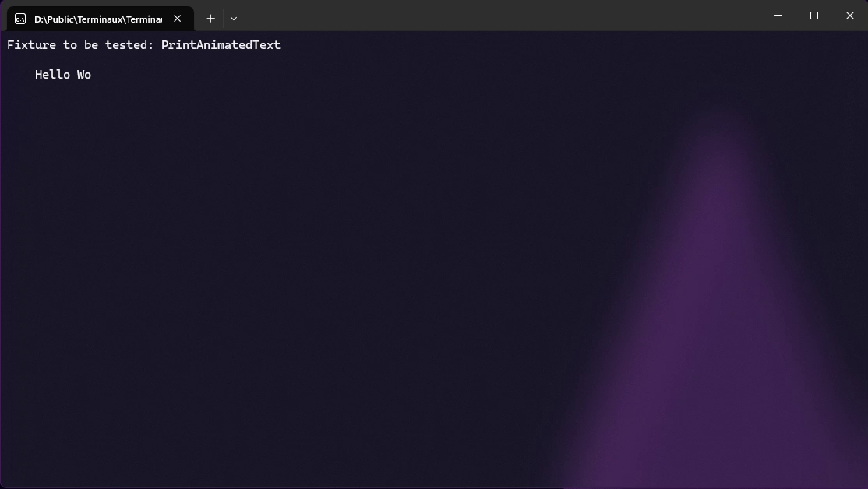Maximize the terminal window
The width and height of the screenshot is (868, 489).
(813, 16)
